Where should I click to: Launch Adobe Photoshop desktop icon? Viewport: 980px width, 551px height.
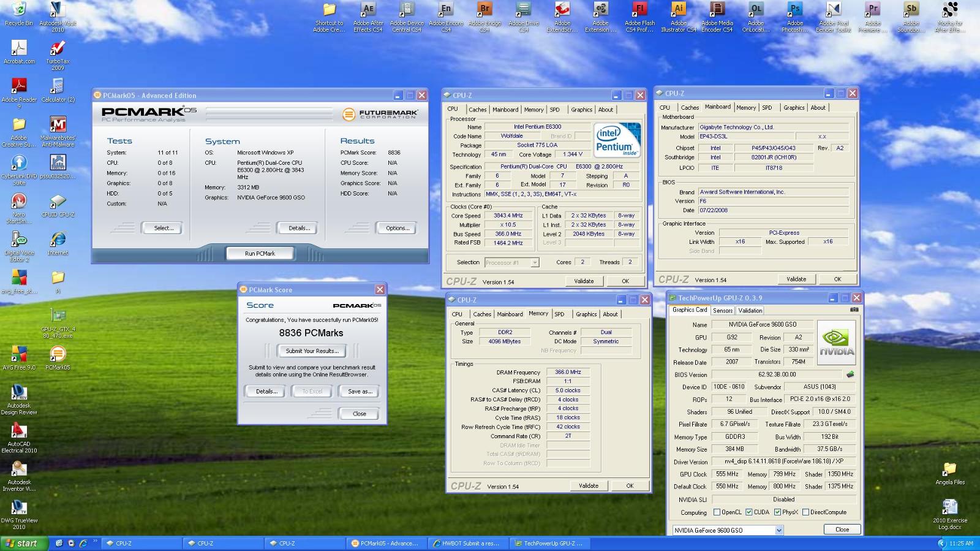pyautogui.click(x=794, y=17)
